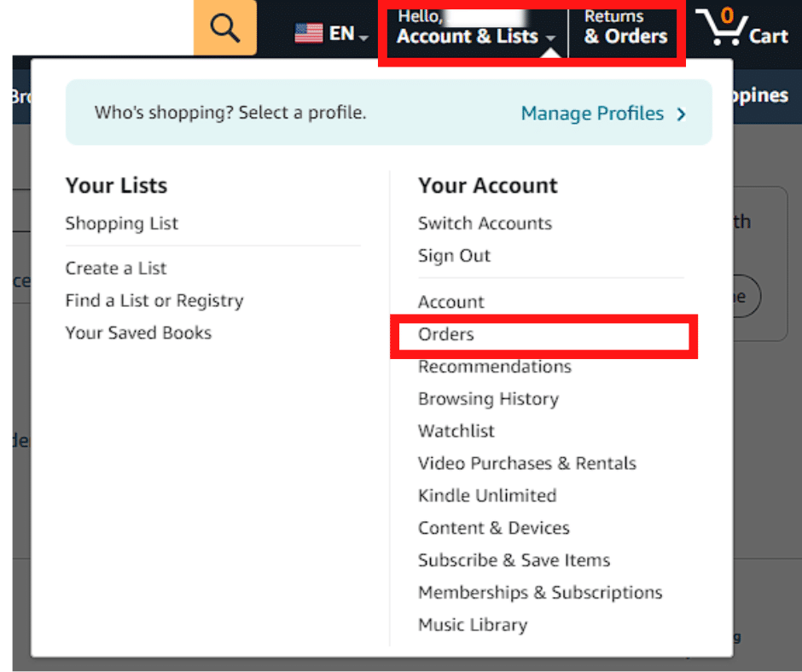This screenshot has width=802, height=672.
Task: Open Find a List or Registry
Action: click(154, 301)
